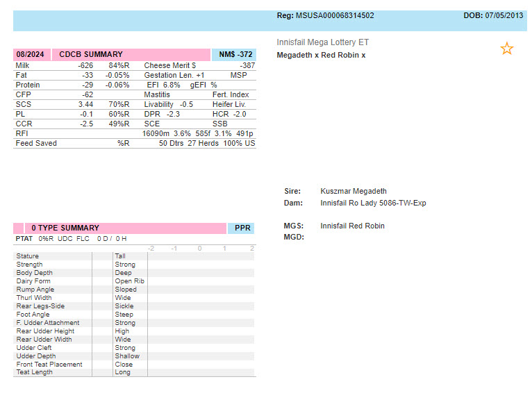The width and height of the screenshot is (532, 418).
Task: Click the PTAT 0%R label
Action: [x=34, y=239]
